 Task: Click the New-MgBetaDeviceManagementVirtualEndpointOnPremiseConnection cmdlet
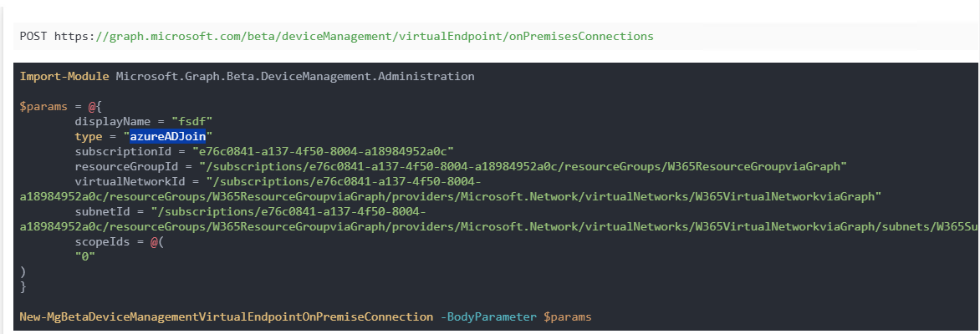pos(227,317)
